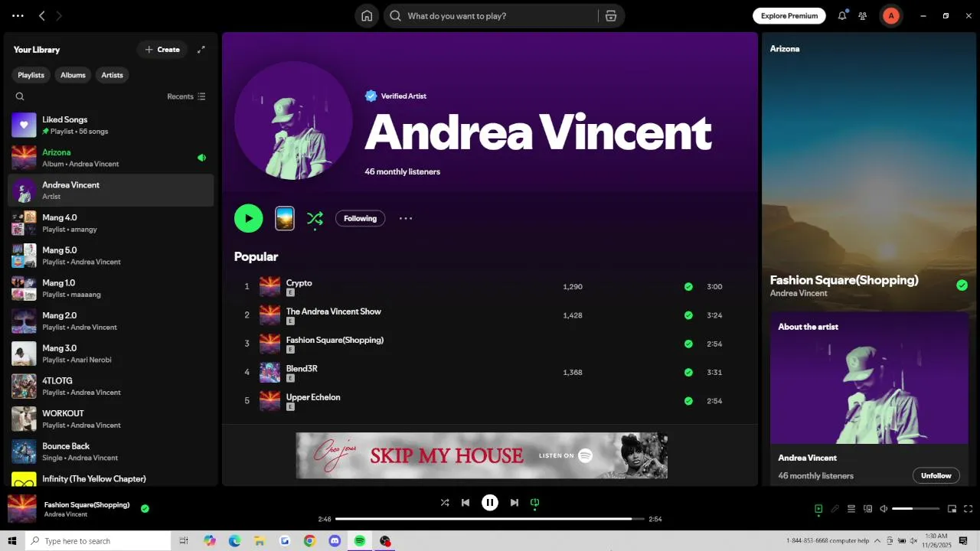
Task: Toggle shuffle on the artist page
Action: [315, 219]
